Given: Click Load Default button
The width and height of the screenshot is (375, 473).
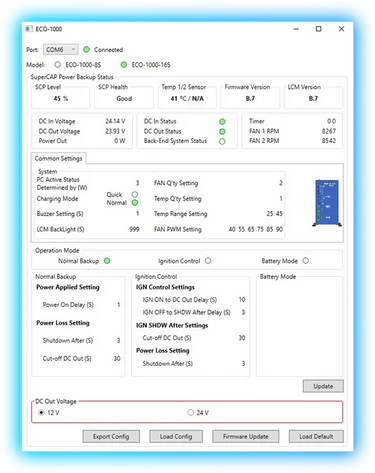Looking at the screenshot, I should (316, 436).
